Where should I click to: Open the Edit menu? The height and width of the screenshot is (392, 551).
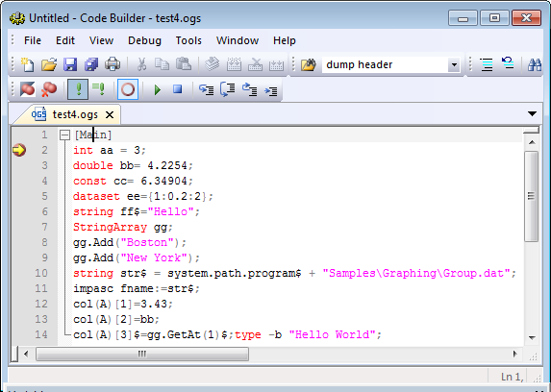65,40
